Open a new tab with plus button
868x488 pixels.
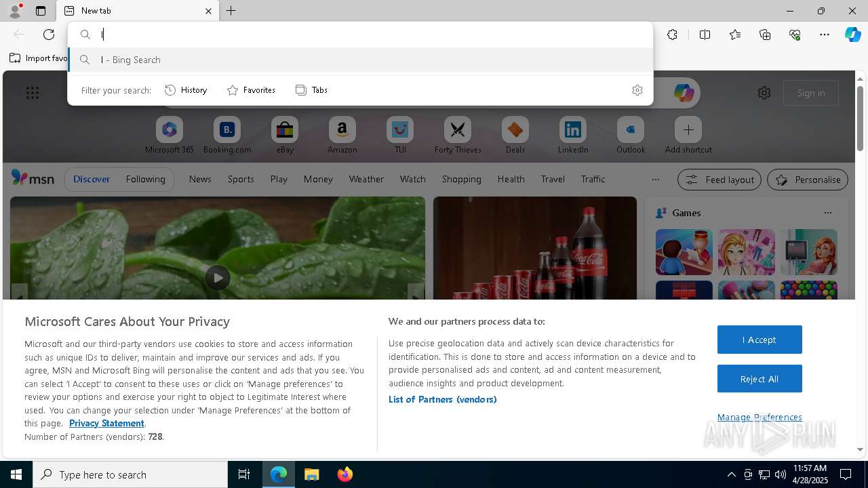point(231,11)
